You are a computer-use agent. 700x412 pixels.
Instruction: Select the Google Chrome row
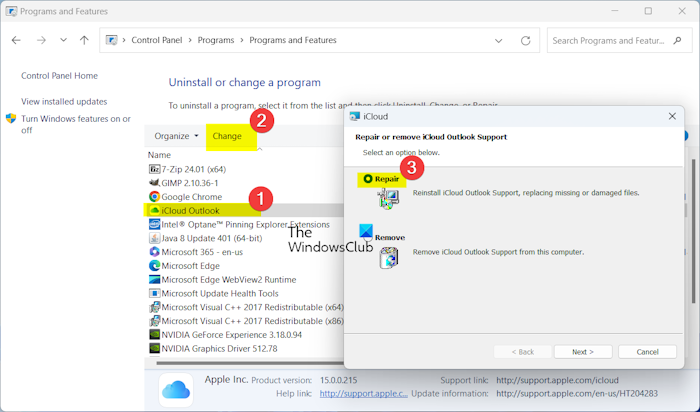[244, 197]
